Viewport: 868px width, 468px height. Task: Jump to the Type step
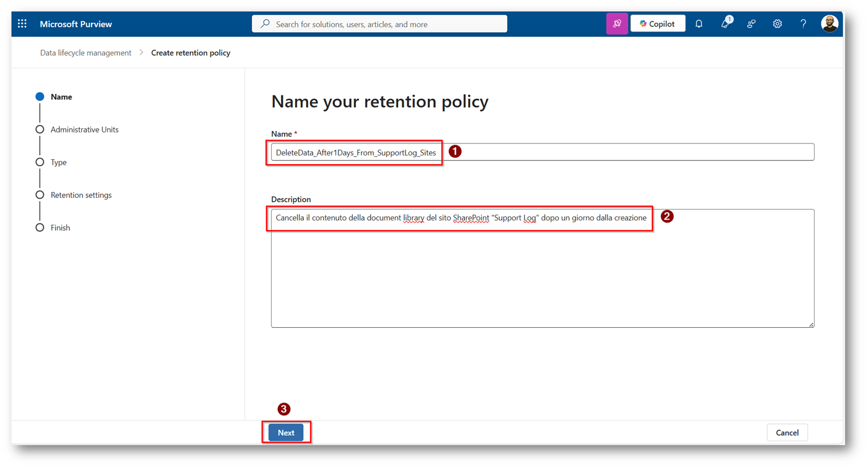[x=58, y=163]
